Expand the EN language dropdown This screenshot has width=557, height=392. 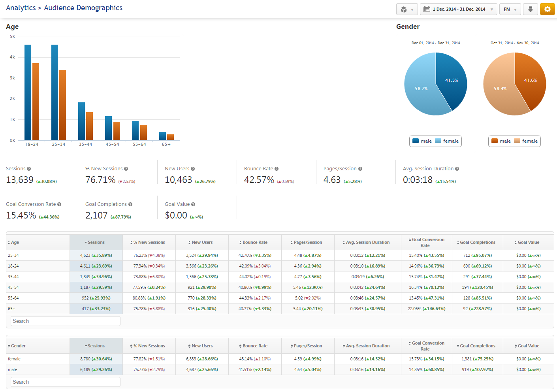(x=510, y=9)
